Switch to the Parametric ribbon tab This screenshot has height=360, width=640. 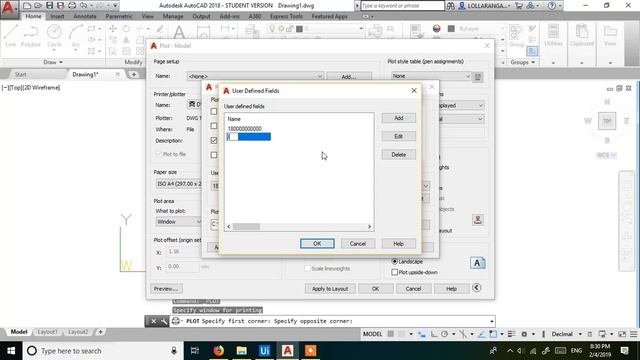coord(119,16)
